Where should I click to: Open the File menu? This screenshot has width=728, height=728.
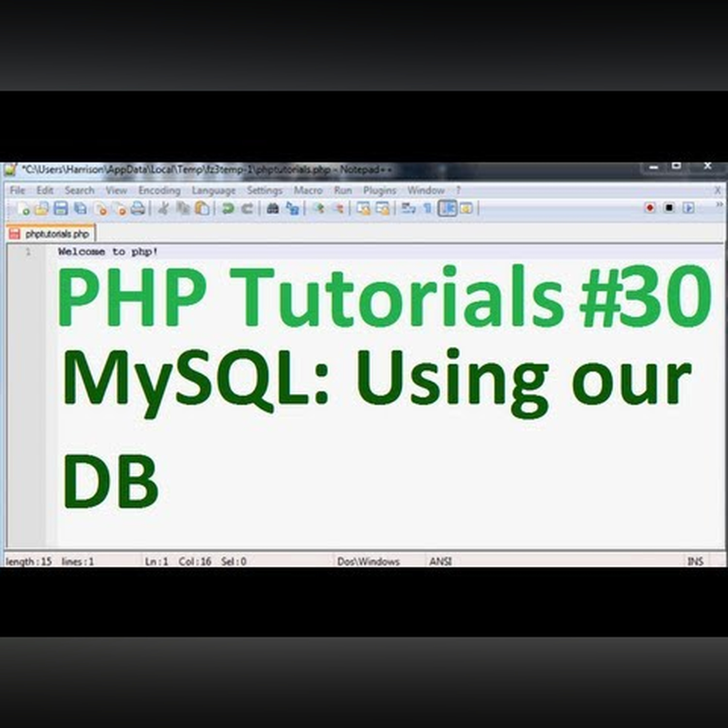17,190
